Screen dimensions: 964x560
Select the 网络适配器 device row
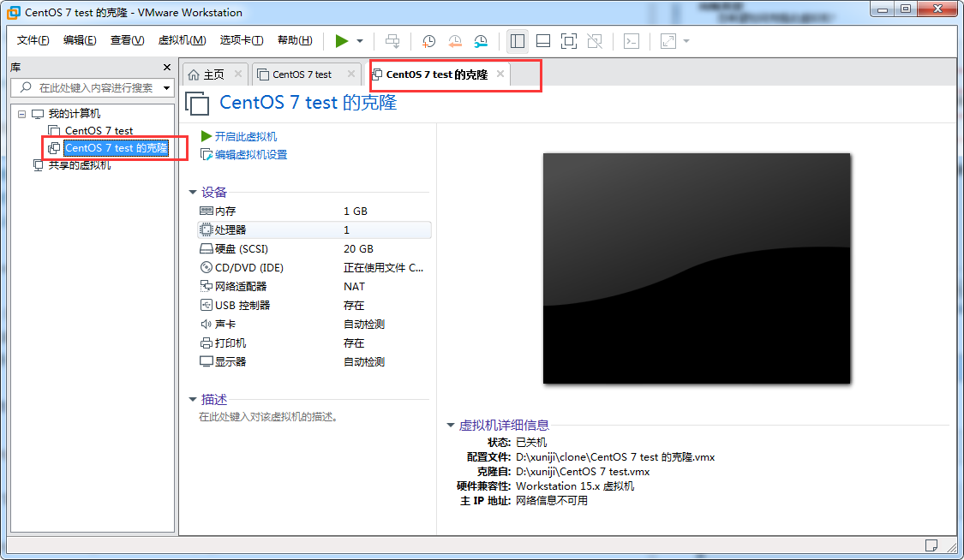(x=314, y=287)
